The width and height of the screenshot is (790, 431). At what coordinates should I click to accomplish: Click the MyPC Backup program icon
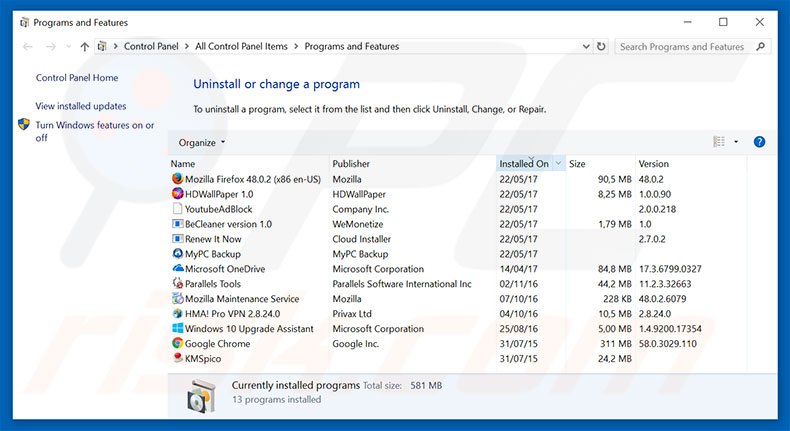click(177, 253)
